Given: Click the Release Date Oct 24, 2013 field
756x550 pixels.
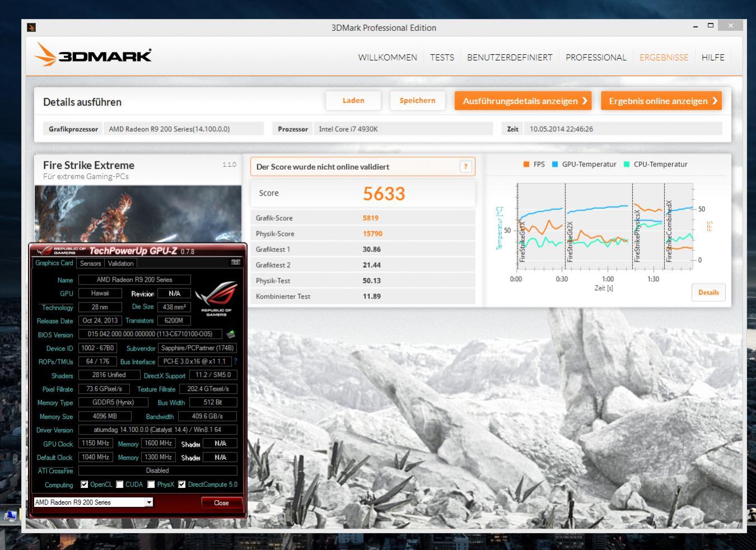Looking at the screenshot, I should click(x=100, y=320).
